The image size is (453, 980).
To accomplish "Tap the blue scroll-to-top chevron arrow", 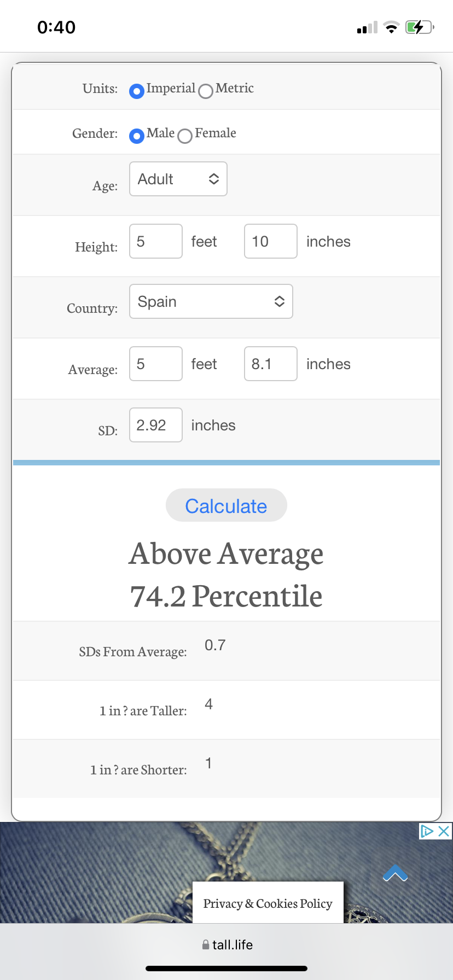I will (x=396, y=873).
